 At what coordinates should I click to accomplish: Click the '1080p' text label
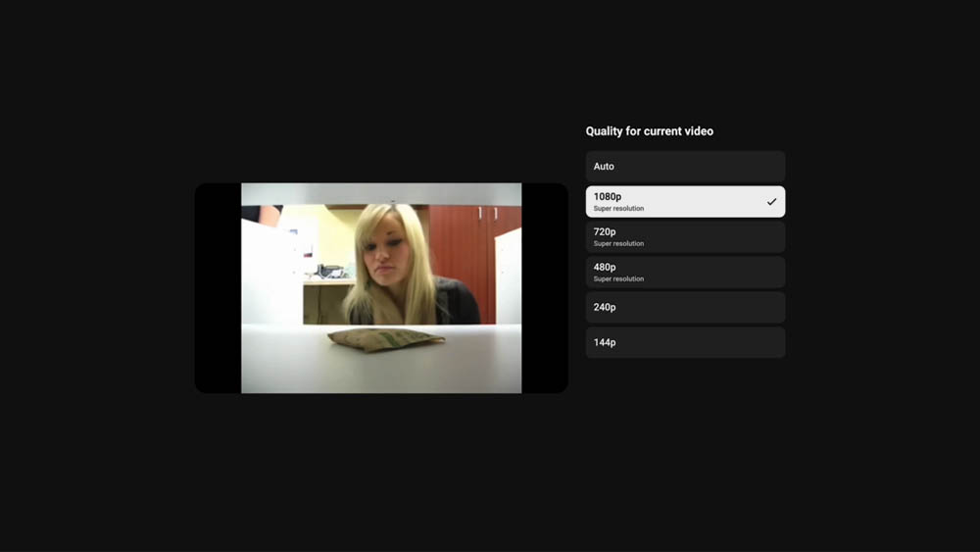(608, 197)
